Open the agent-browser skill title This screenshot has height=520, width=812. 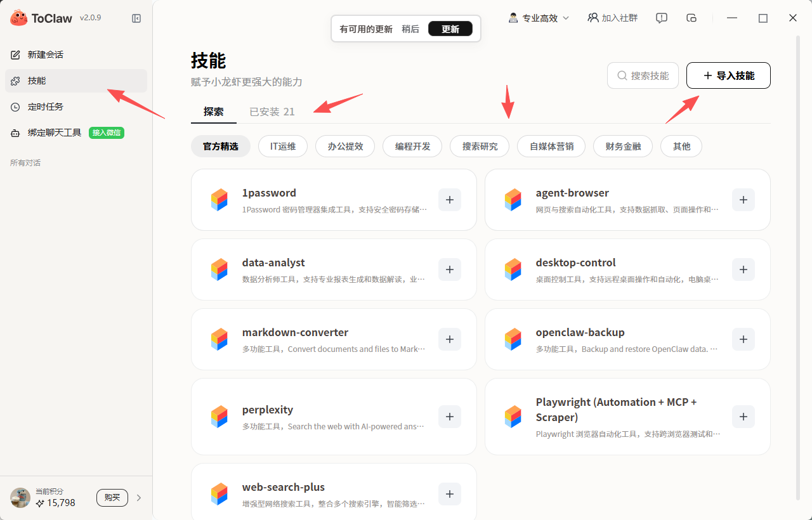point(572,193)
